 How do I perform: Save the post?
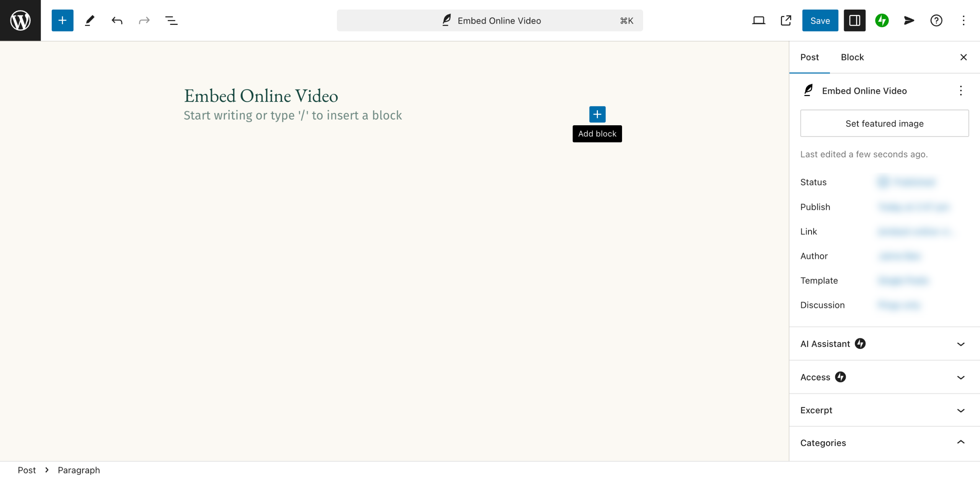click(x=820, y=20)
